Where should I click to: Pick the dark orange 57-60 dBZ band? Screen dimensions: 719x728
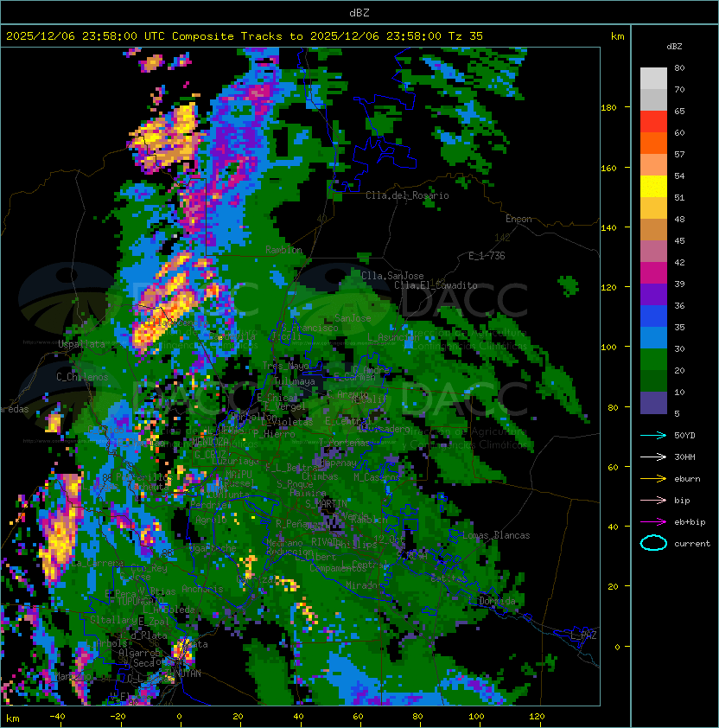click(653, 144)
